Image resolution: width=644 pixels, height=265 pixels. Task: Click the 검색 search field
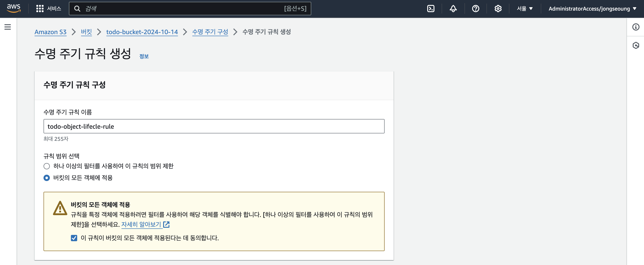(190, 9)
